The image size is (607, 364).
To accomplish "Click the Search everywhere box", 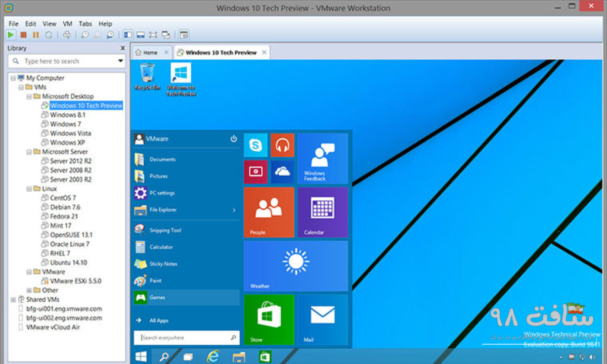I will pos(186,338).
